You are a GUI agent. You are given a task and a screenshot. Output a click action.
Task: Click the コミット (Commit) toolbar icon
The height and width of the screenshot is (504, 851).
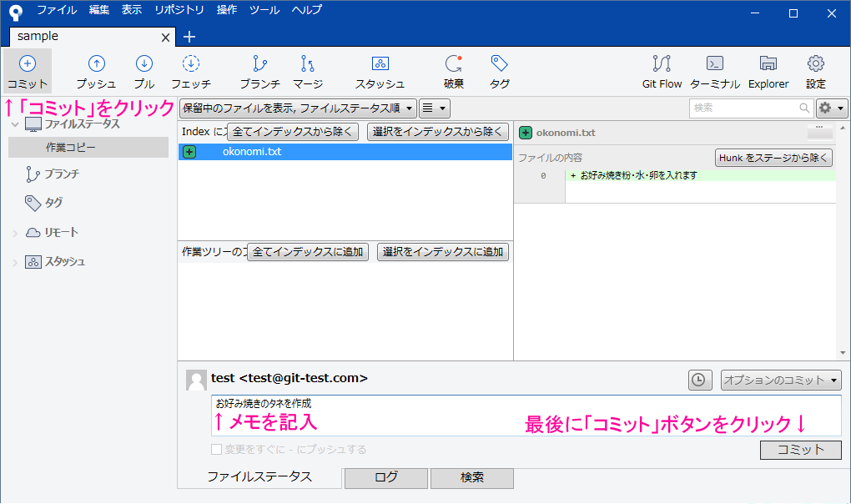tap(27, 70)
